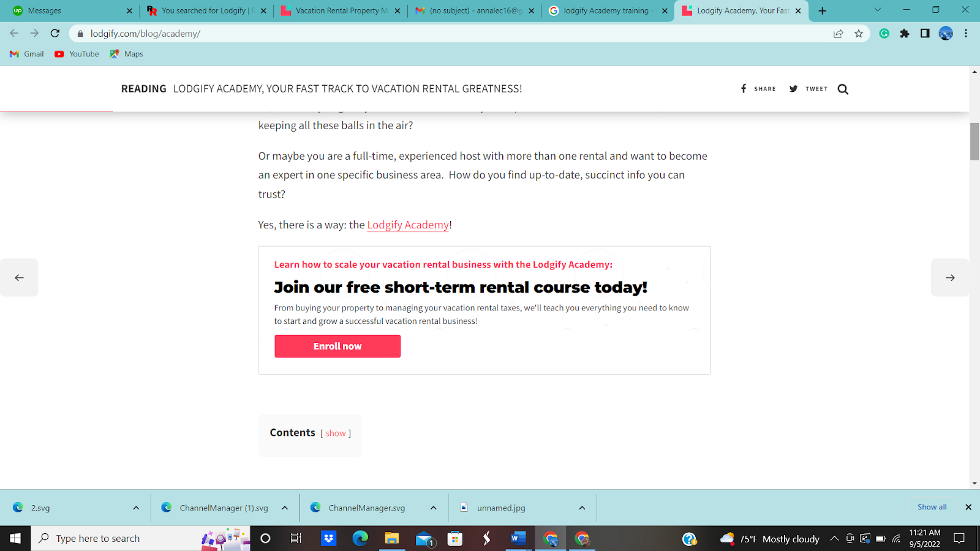Reload the Lodgify Academy page

click(55, 34)
